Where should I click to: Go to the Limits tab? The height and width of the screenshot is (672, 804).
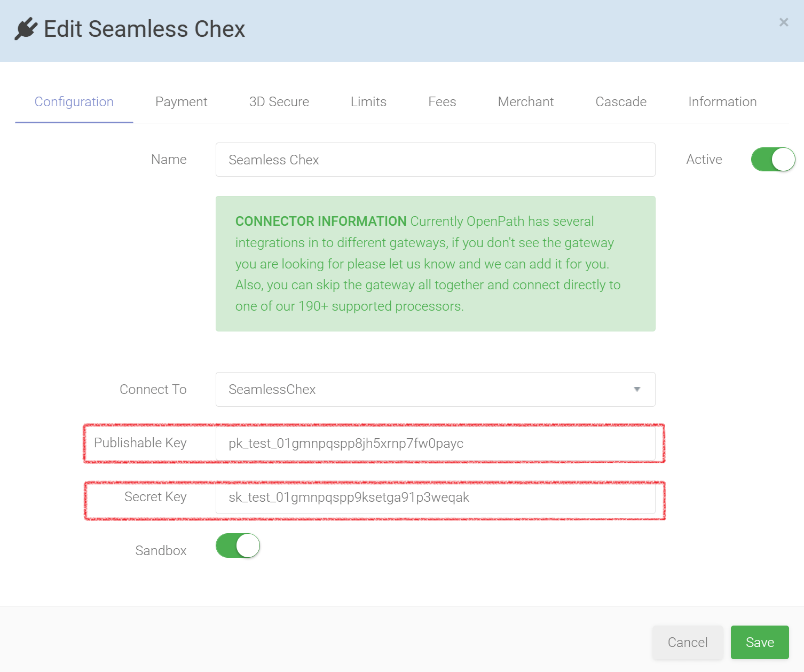coord(369,102)
